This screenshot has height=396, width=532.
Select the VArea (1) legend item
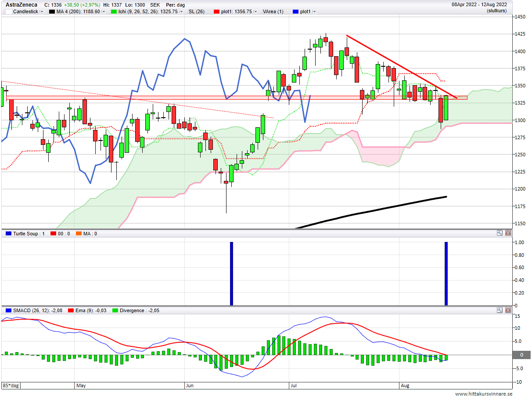pyautogui.click(x=273, y=12)
